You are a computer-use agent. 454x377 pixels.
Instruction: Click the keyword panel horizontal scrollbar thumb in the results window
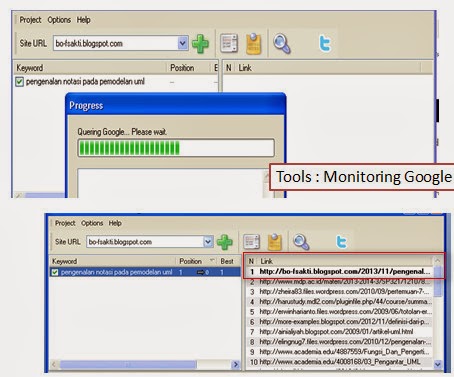coord(128,365)
